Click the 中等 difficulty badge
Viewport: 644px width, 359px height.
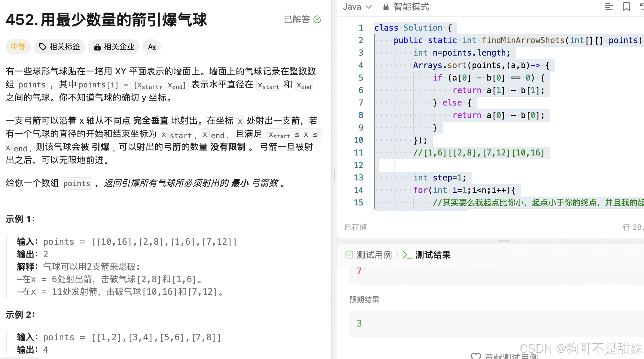[x=18, y=47]
